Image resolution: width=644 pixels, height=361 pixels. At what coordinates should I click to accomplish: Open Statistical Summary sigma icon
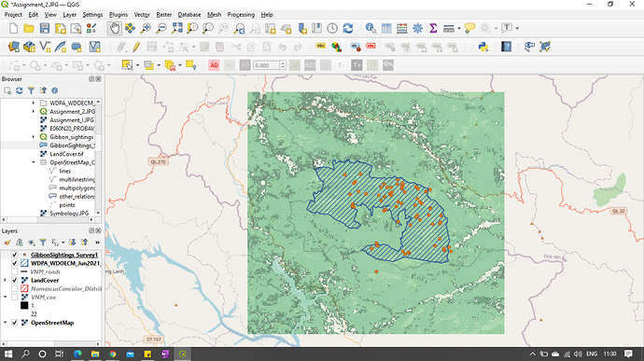433,28
